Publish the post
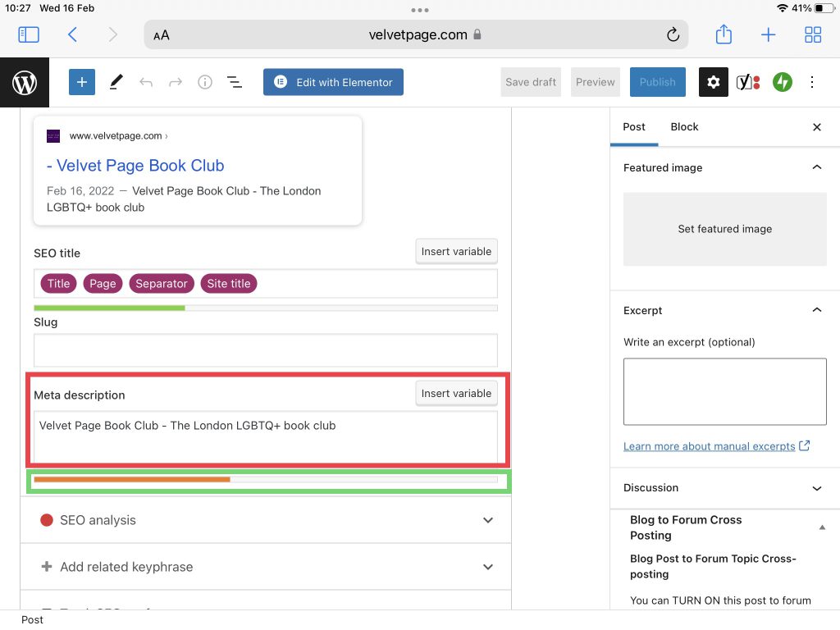The height and width of the screenshot is (630, 840). 657,82
